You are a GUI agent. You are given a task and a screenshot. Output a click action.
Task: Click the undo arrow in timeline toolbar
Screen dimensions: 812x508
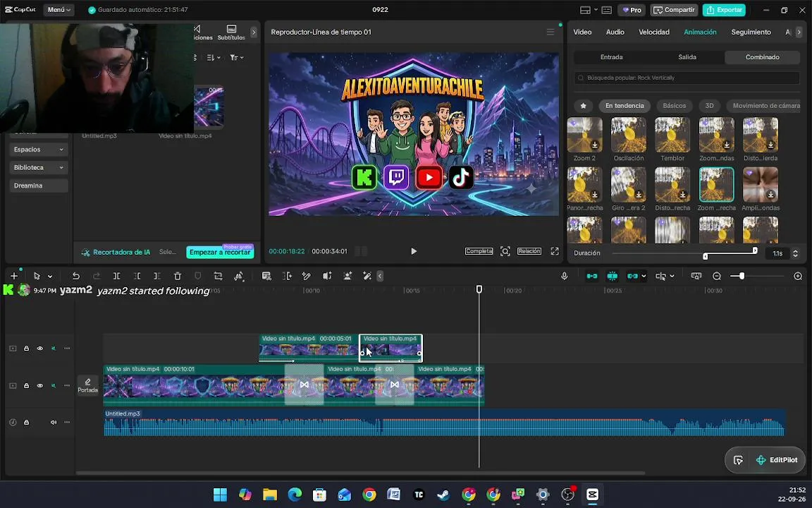coord(76,277)
